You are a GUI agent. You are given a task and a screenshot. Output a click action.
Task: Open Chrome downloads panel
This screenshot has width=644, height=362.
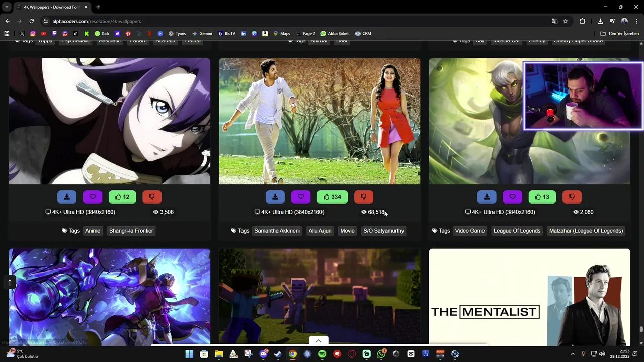click(600, 21)
